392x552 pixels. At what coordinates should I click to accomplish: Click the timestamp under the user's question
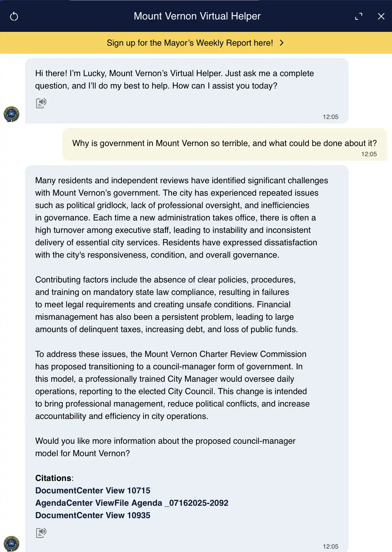[x=369, y=154]
